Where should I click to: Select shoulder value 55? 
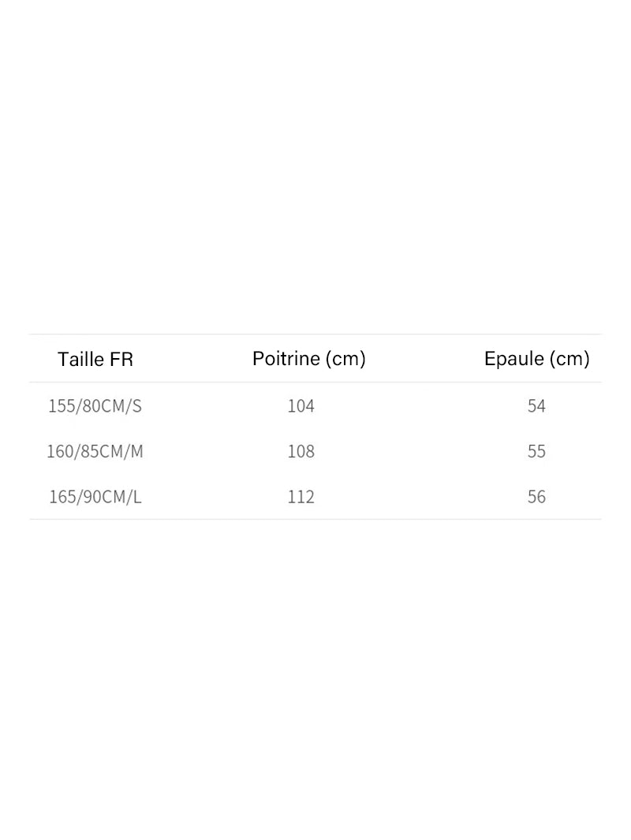click(x=536, y=451)
